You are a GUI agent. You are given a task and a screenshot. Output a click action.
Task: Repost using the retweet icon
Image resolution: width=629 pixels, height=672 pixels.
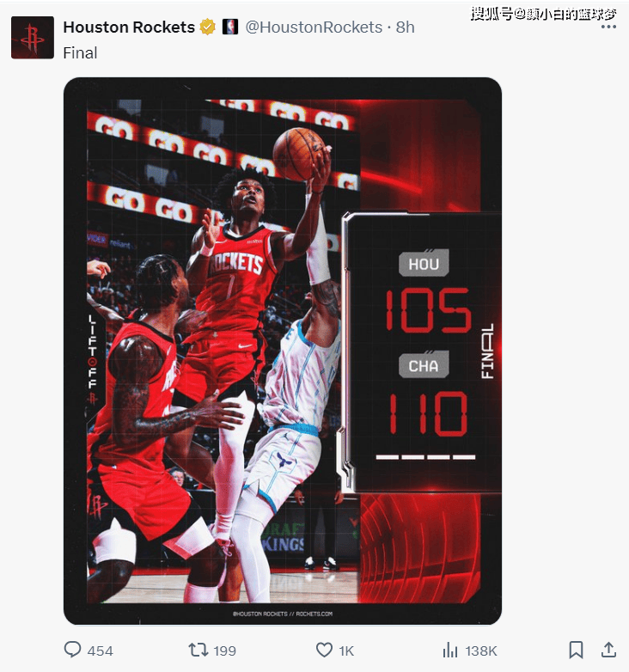coord(198,651)
